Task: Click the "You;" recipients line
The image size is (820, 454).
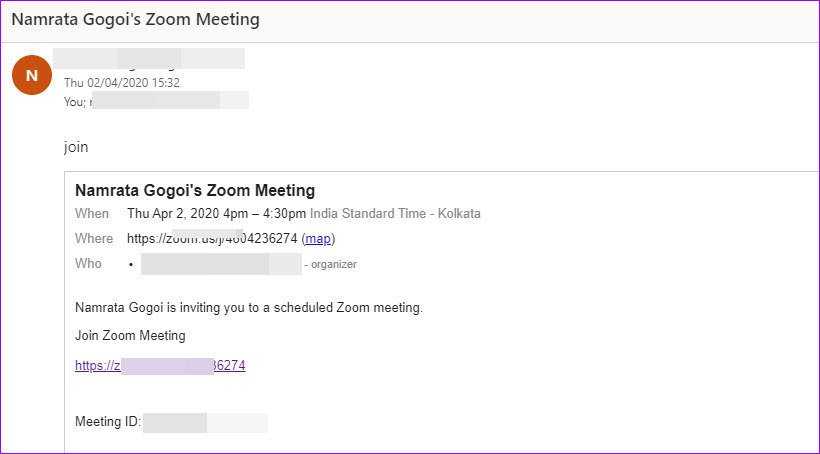Action: (76, 100)
